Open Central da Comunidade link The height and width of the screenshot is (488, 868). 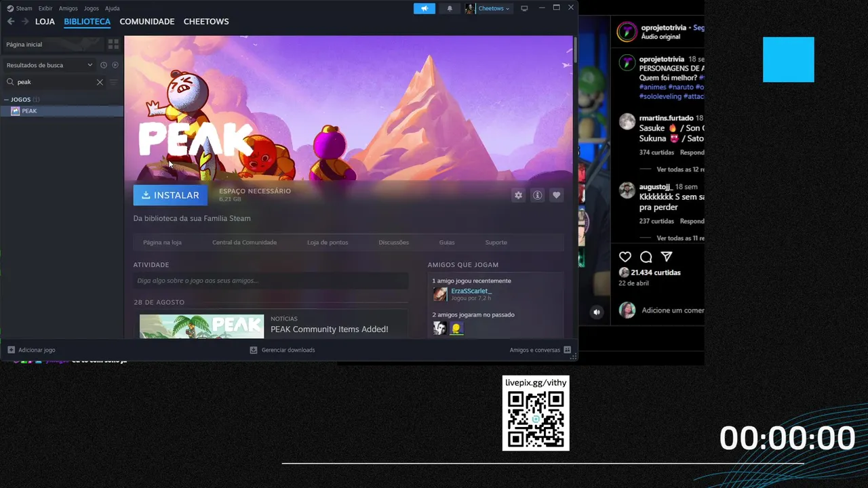(244, 243)
